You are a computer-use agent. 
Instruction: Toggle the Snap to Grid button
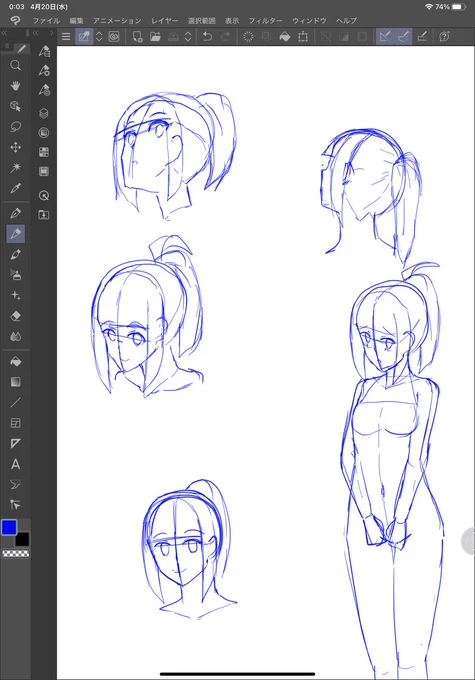(x=422, y=36)
